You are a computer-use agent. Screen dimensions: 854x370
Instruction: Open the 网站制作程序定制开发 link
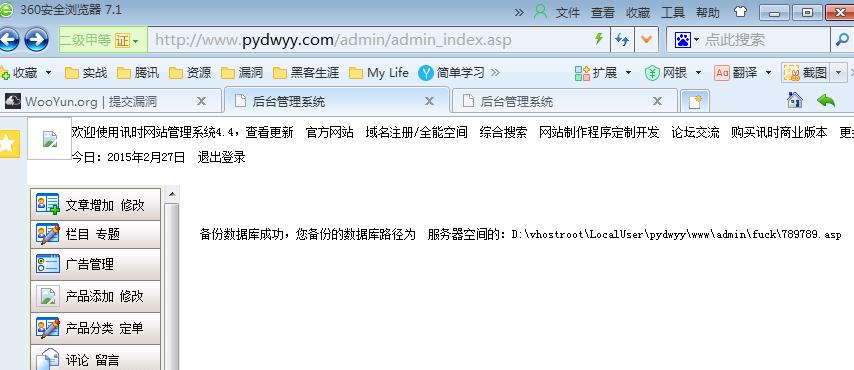point(599,132)
